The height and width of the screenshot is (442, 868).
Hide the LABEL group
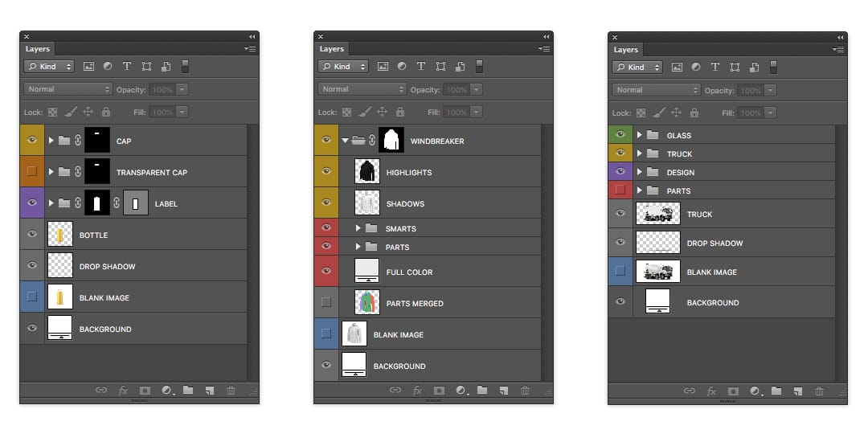[32, 203]
